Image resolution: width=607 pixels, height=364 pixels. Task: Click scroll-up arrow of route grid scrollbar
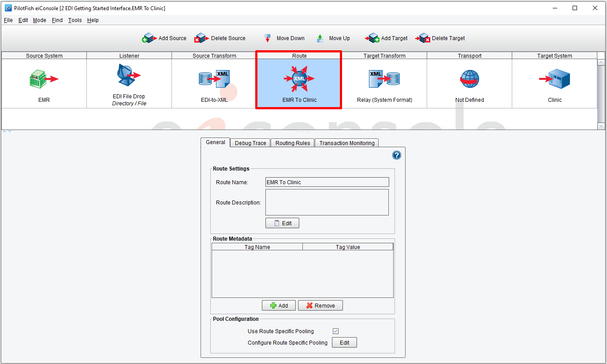[601, 63]
